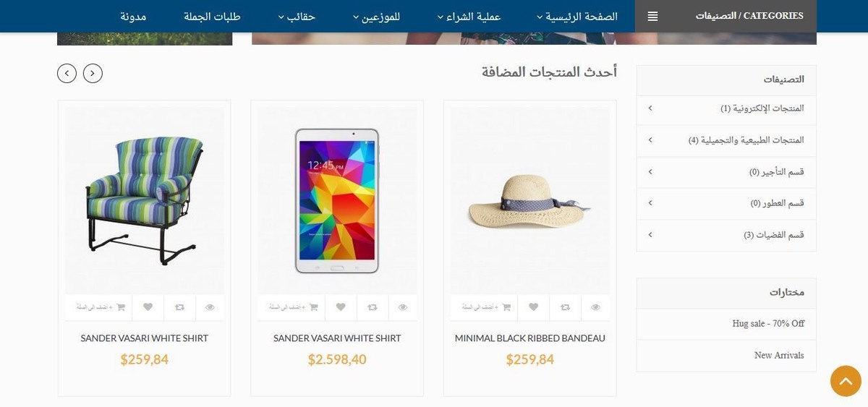Open MINIMAL BLACK RIBBED BANDEAU product link
Image resolution: width=868 pixels, height=407 pixels.
coord(530,338)
